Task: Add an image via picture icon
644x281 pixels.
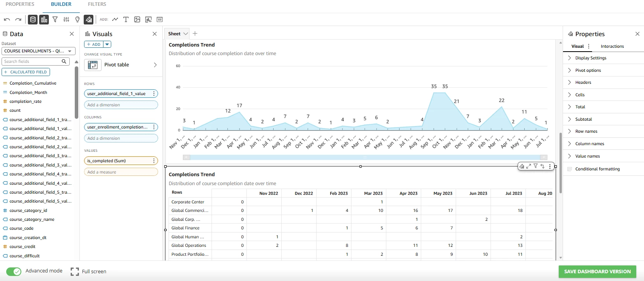Action: pyautogui.click(x=137, y=19)
